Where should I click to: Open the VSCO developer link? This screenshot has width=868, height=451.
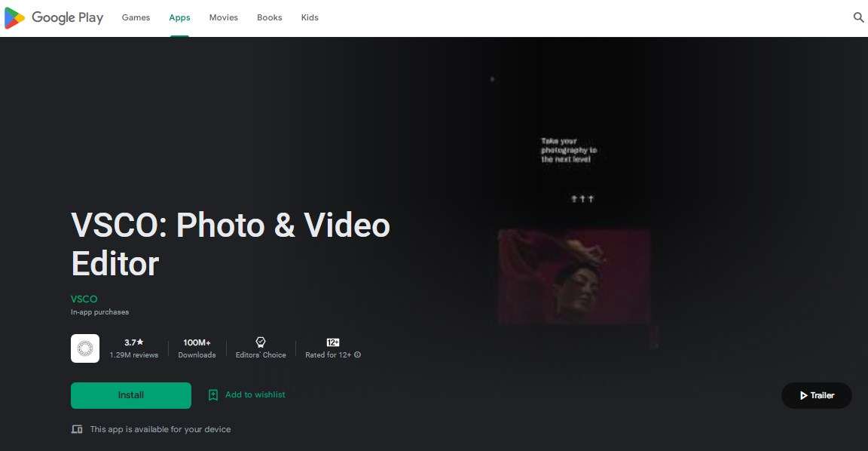coord(84,299)
